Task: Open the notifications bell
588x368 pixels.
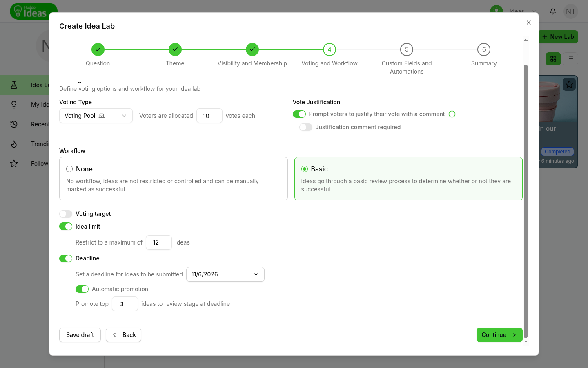Action: 553,11
